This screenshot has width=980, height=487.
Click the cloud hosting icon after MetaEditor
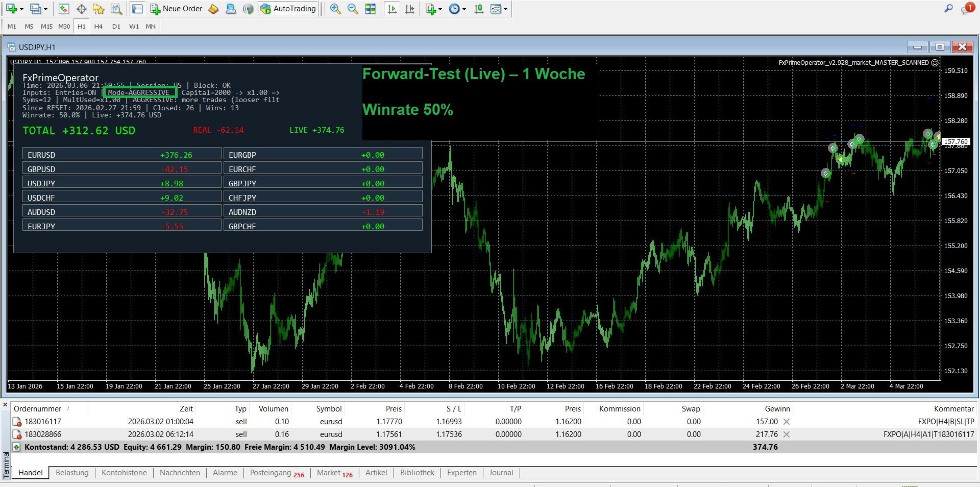pyautogui.click(x=231, y=9)
